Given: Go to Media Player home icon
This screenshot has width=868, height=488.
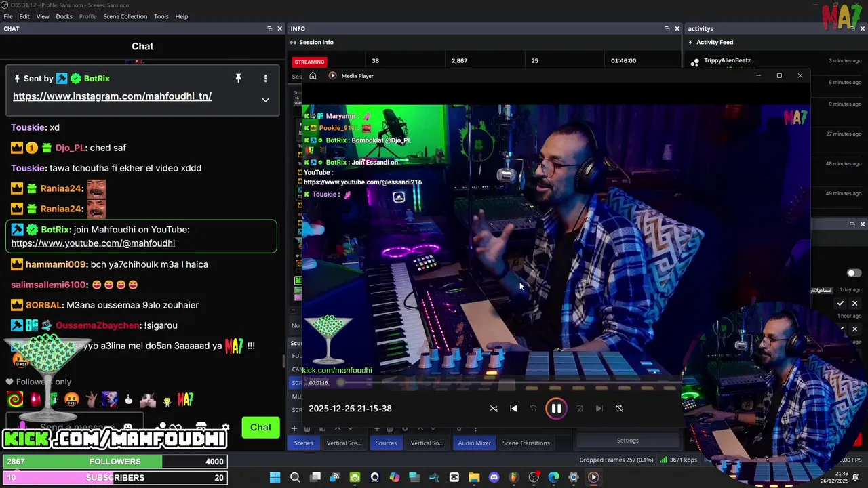Looking at the screenshot, I should click(313, 76).
